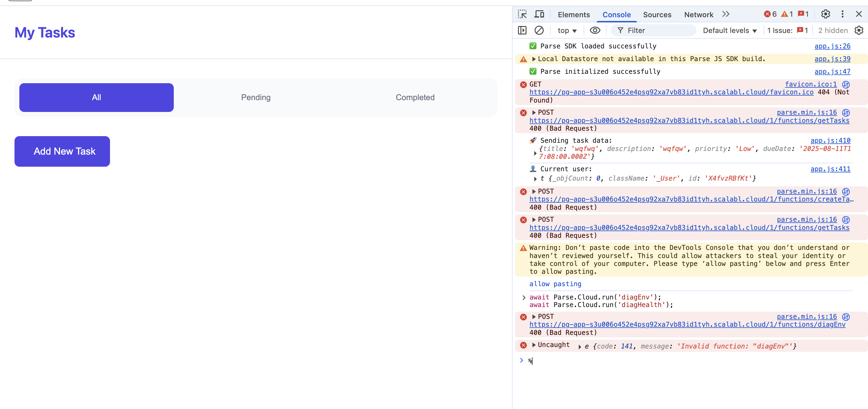Image resolution: width=868 pixels, height=409 pixels.
Task: Show the console sidebar icon
Action: click(x=522, y=30)
